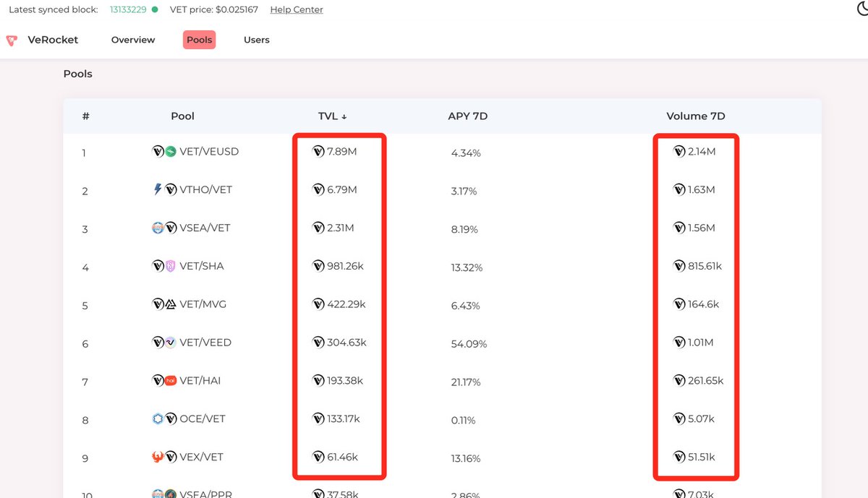This screenshot has width=868, height=498.
Task: Open the VTHO/VET pool
Action: coord(205,189)
